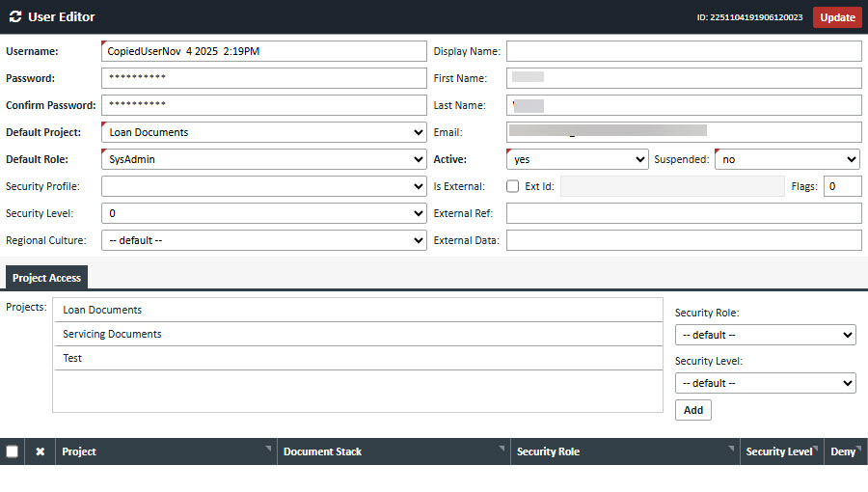Click the refresh icon beside User Editor
The width and height of the screenshot is (868, 492).
(x=14, y=17)
